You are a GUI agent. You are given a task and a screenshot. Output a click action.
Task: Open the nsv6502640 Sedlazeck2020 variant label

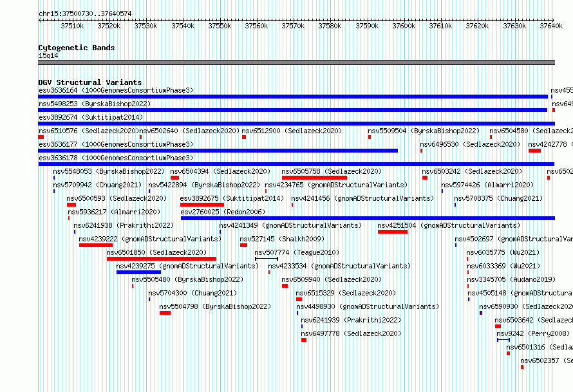click(189, 131)
